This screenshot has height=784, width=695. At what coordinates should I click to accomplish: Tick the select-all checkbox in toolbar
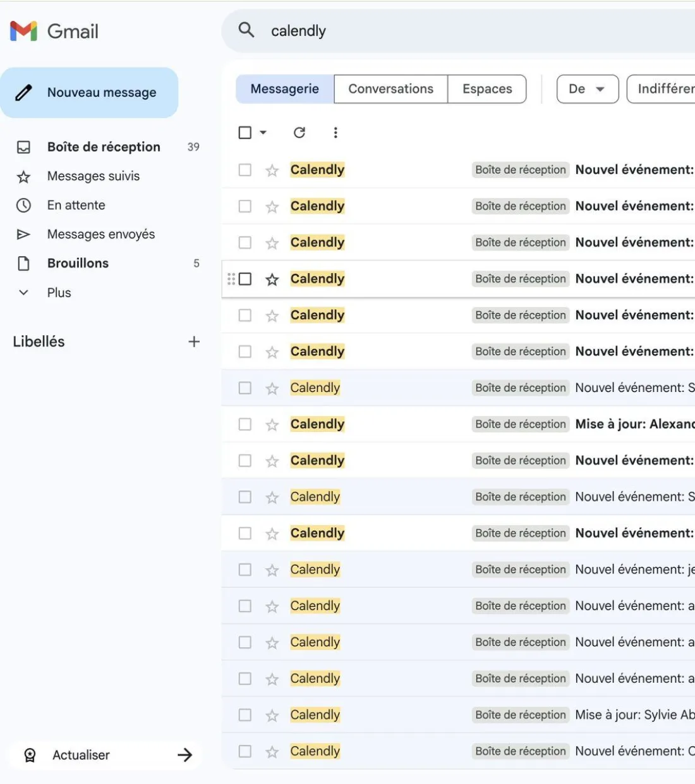[x=245, y=132]
